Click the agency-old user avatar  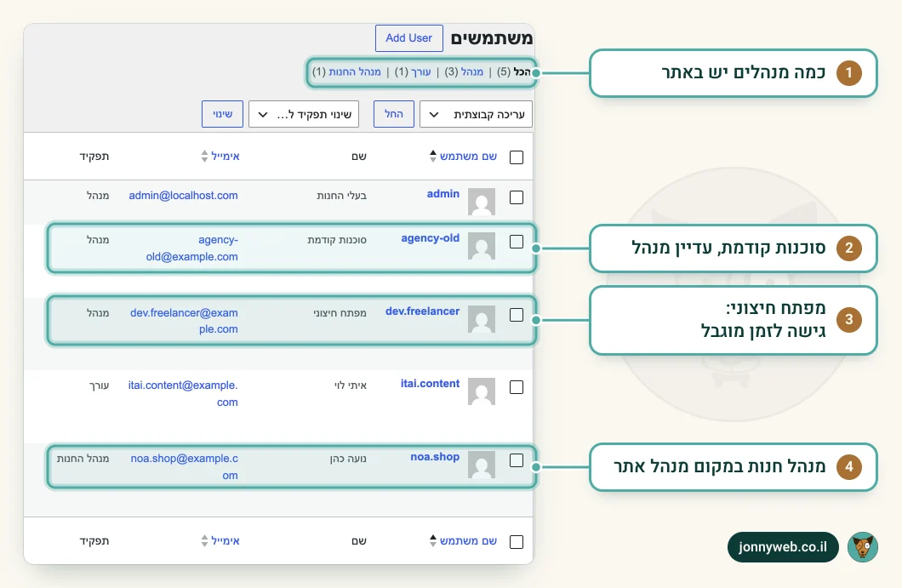pyautogui.click(x=482, y=246)
